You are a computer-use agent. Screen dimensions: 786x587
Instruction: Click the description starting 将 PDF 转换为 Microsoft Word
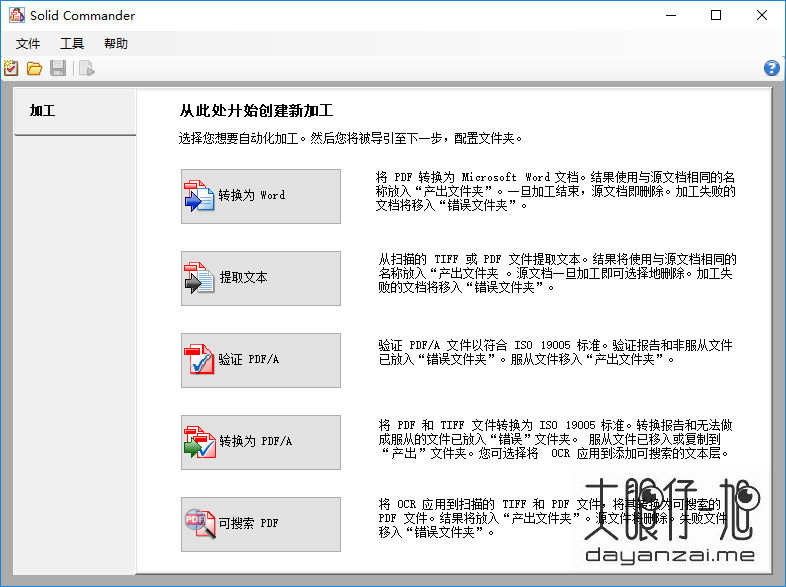coord(555,191)
